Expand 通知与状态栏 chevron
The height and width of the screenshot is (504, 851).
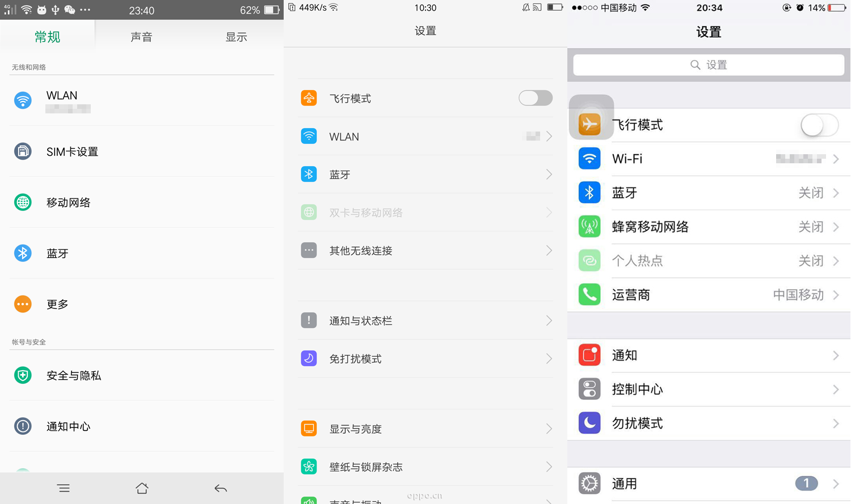(549, 320)
